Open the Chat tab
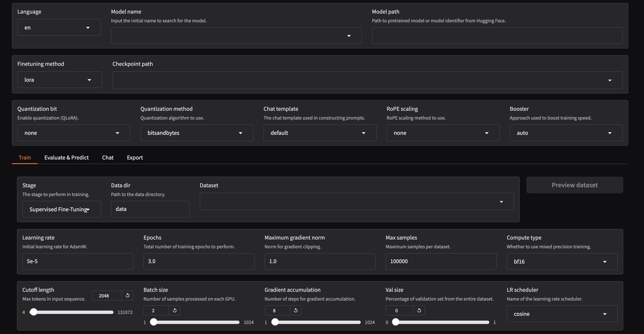The width and height of the screenshot is (644, 334). [x=108, y=158]
